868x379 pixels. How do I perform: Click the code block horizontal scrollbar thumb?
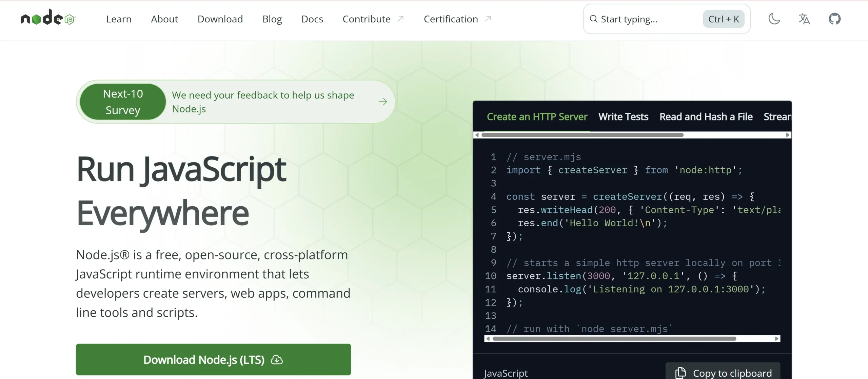click(x=614, y=339)
